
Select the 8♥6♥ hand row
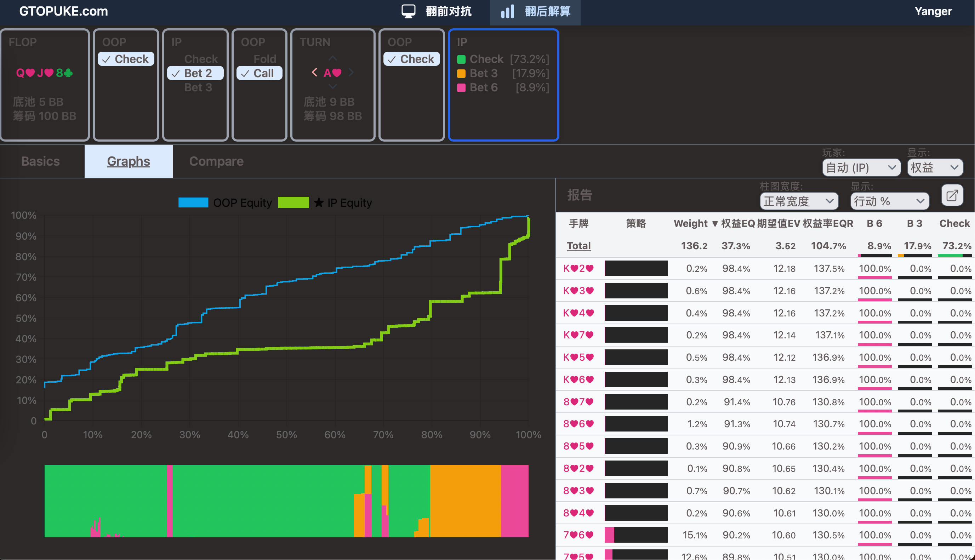pyautogui.click(x=765, y=424)
